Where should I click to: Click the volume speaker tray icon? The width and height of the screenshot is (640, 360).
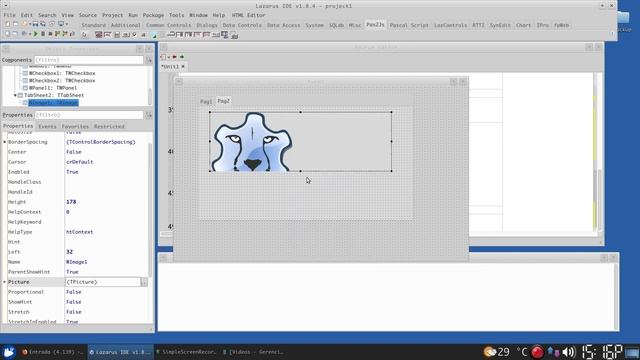[x=569, y=352]
